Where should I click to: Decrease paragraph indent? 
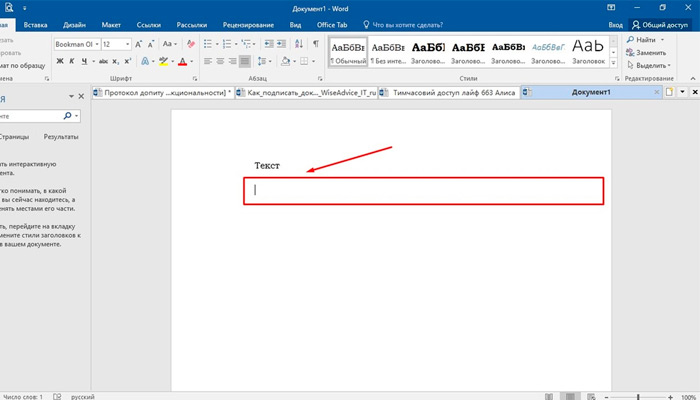click(x=269, y=44)
